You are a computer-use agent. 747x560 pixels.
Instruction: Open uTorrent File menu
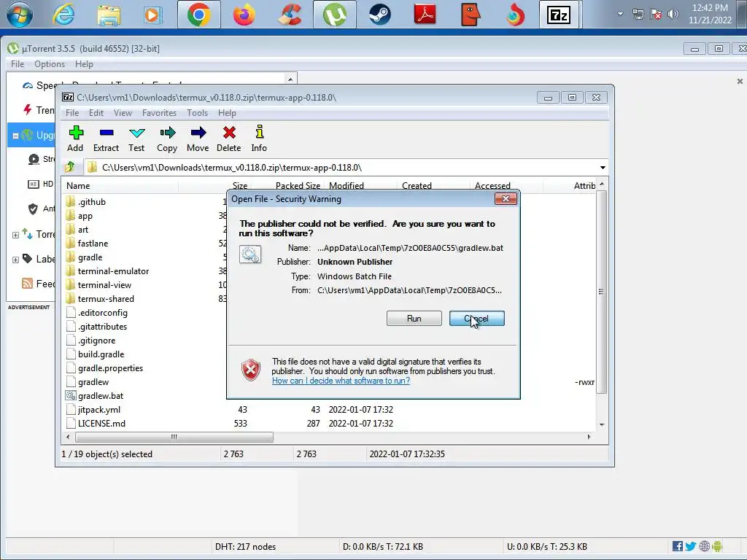(18, 64)
